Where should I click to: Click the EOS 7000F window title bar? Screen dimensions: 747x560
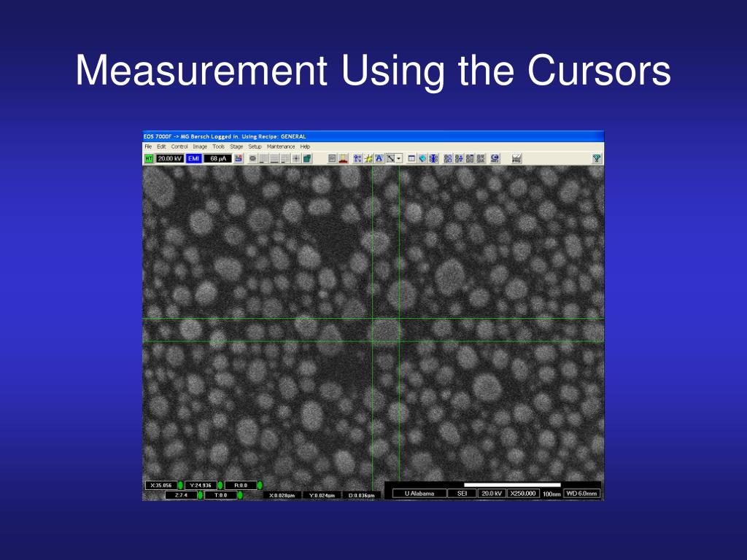click(373, 136)
